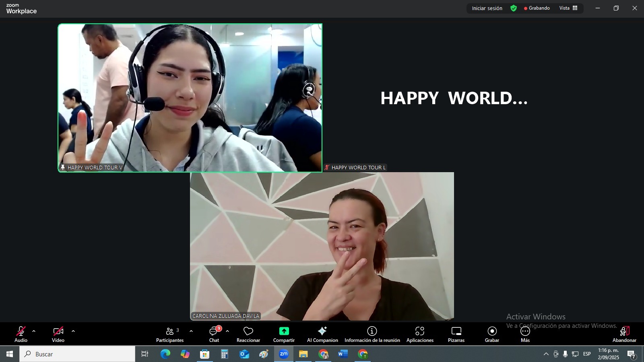Viewport: 644px width, 362px height.
Task: Open Pizarras whiteboard icon
Action: coord(456,331)
